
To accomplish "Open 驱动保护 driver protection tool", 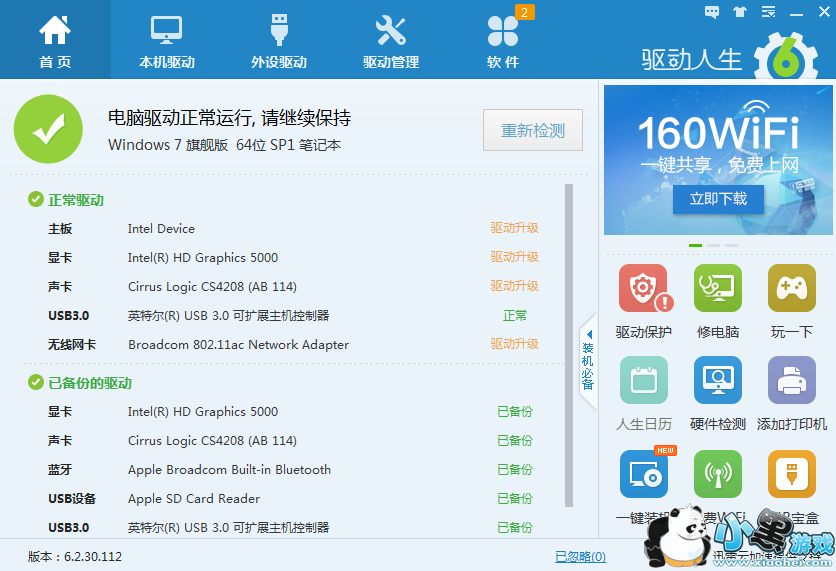I will point(644,290).
